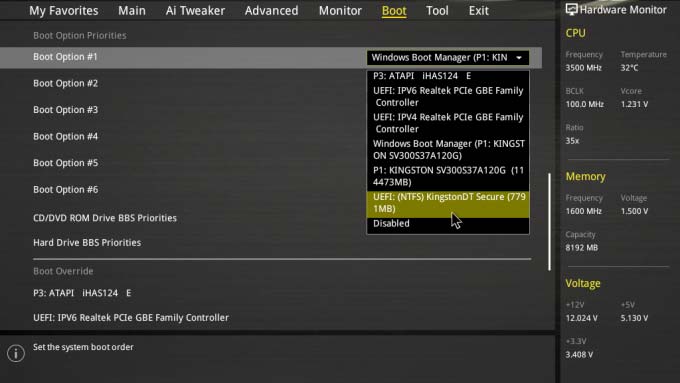The image size is (680, 383).
Task: Switch to the Main tab
Action: tap(132, 11)
